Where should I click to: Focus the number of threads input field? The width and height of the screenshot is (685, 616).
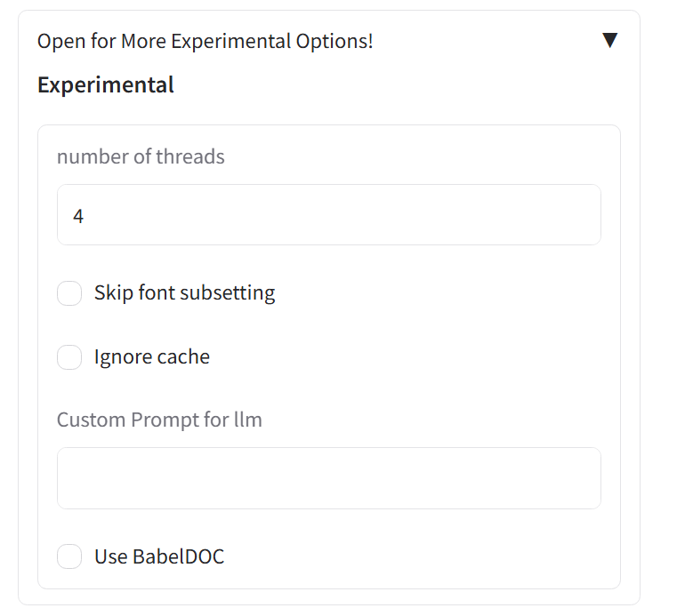328,215
